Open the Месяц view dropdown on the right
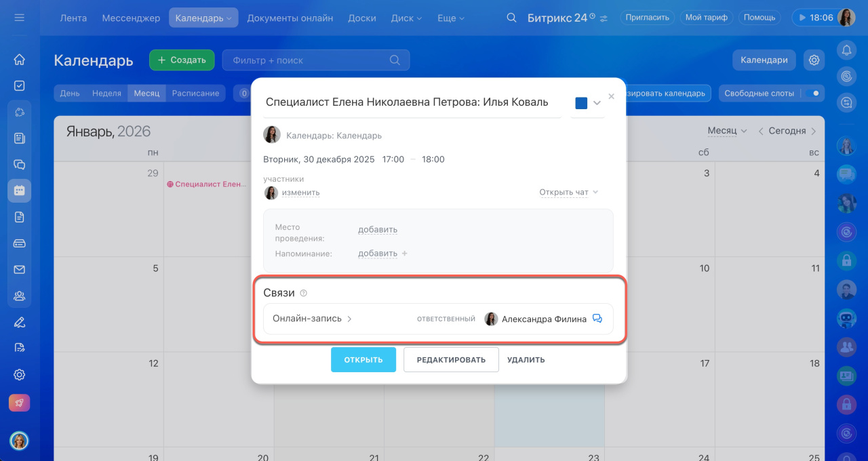 tap(727, 131)
